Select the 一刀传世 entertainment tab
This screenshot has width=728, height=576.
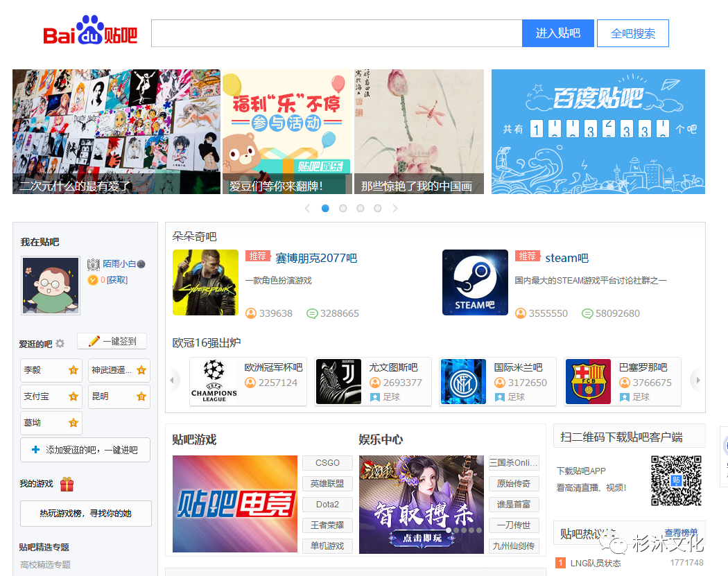tap(514, 525)
